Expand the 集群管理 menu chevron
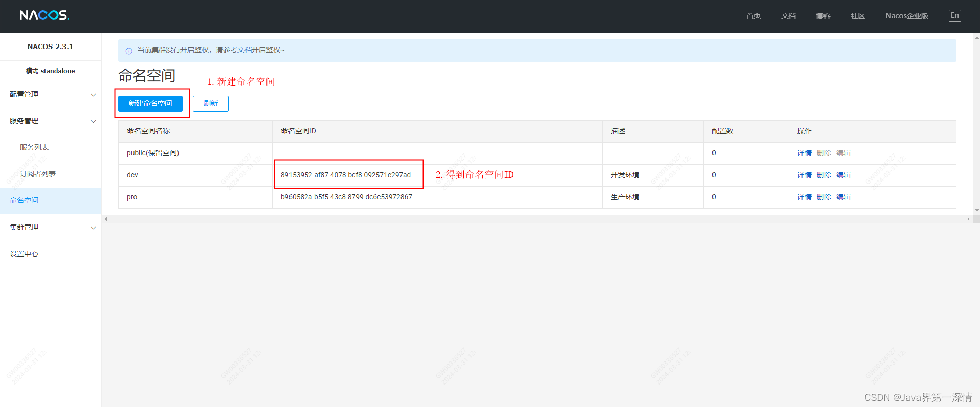The image size is (980, 407). click(x=93, y=228)
